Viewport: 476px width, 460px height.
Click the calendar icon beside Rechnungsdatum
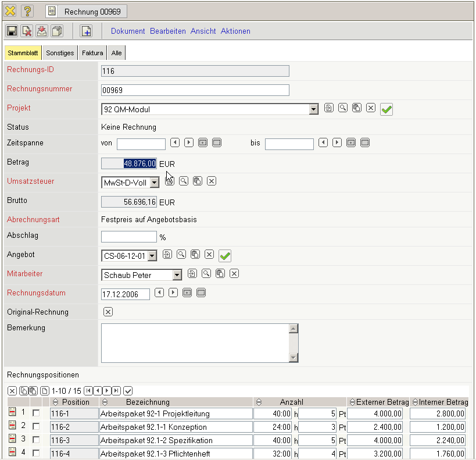click(x=187, y=293)
